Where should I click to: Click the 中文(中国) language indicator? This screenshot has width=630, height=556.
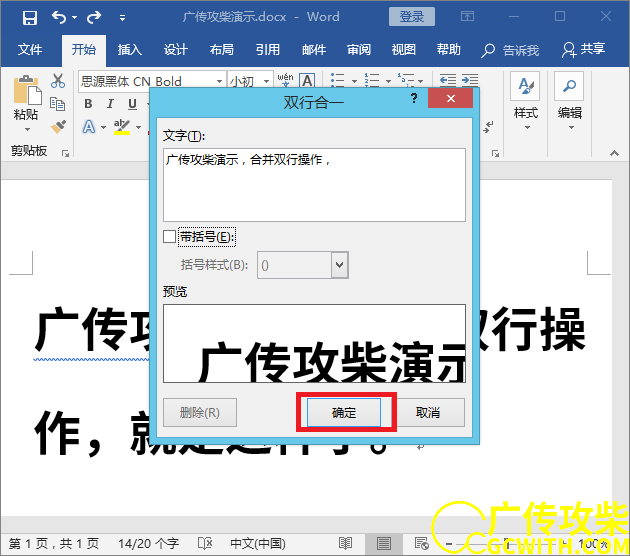click(258, 544)
